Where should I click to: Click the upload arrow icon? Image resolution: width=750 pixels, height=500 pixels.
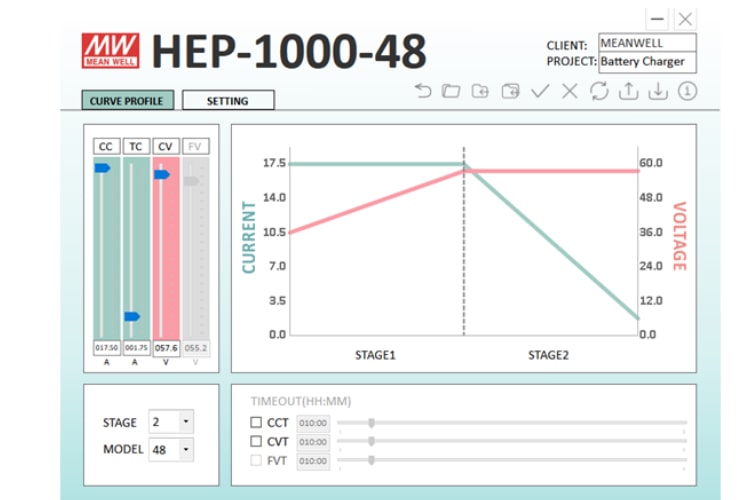(629, 90)
